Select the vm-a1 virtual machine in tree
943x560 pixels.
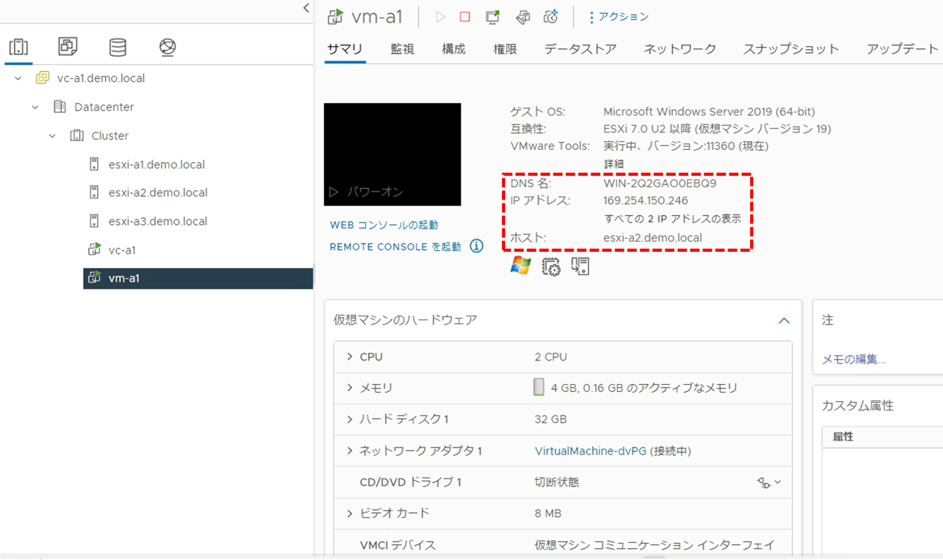coord(198,278)
